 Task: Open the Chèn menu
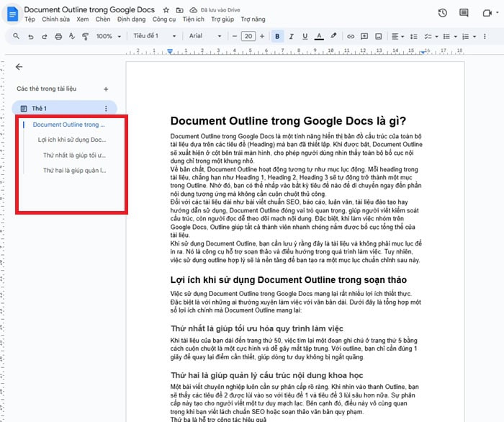(103, 19)
